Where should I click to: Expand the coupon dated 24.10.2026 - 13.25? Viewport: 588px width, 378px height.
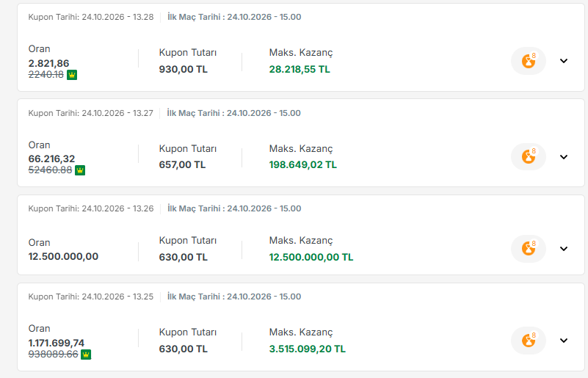point(564,341)
